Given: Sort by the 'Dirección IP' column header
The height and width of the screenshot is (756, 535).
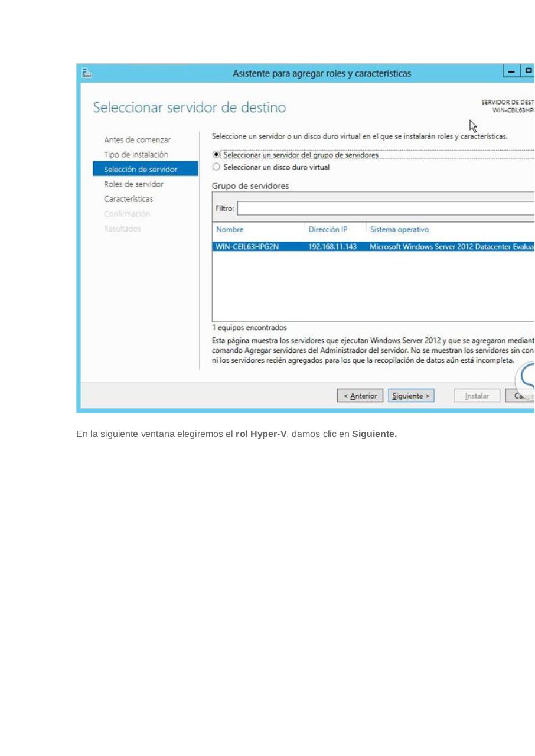Looking at the screenshot, I should (328, 229).
